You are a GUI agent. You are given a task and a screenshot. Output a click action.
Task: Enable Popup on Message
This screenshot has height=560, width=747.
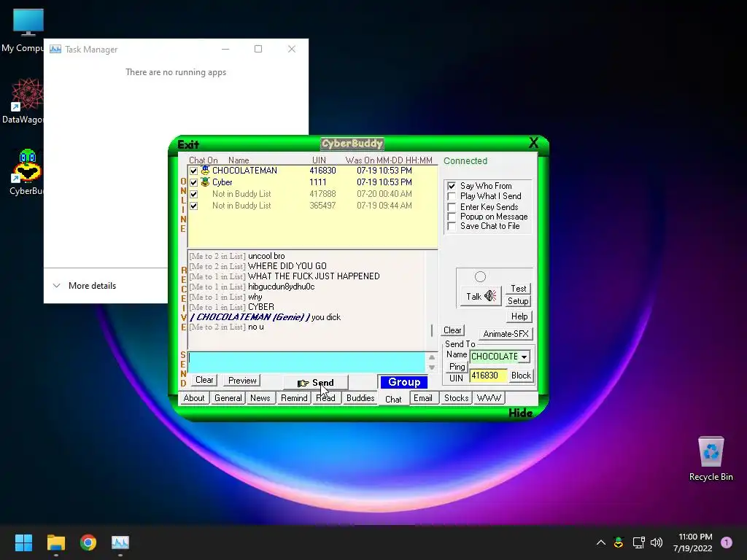[x=452, y=217]
